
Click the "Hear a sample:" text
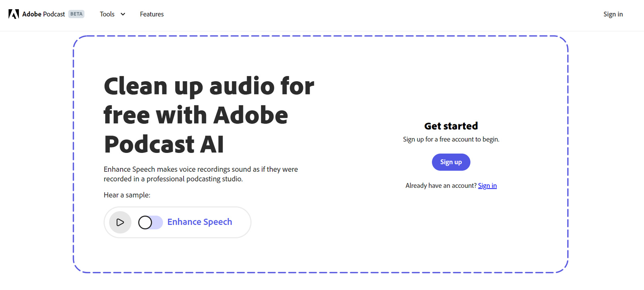(x=127, y=195)
